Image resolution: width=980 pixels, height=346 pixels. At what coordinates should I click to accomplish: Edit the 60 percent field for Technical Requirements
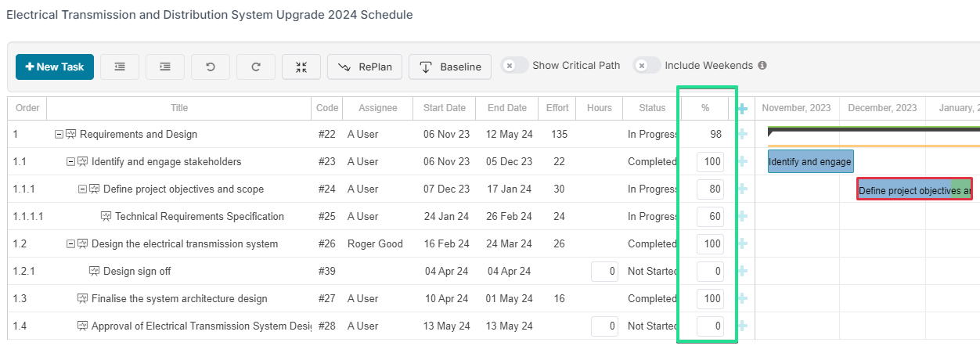pyautogui.click(x=710, y=217)
